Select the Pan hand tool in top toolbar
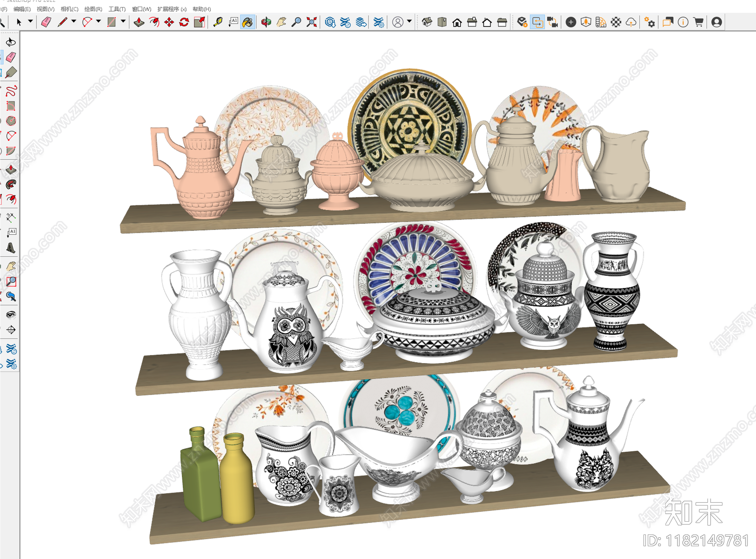Image resolution: width=756 pixels, height=559 pixels. pyautogui.click(x=281, y=22)
